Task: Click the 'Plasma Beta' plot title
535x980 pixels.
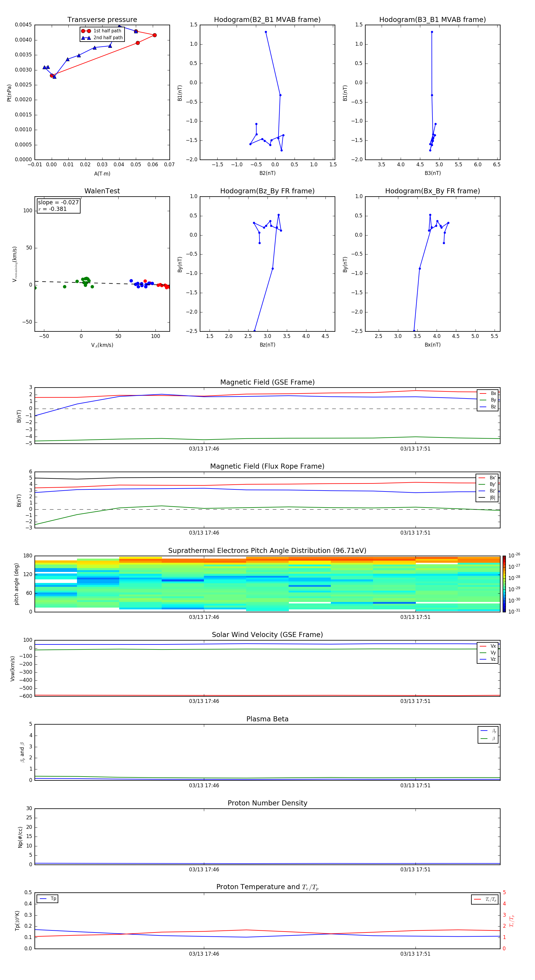Action: 267,719
